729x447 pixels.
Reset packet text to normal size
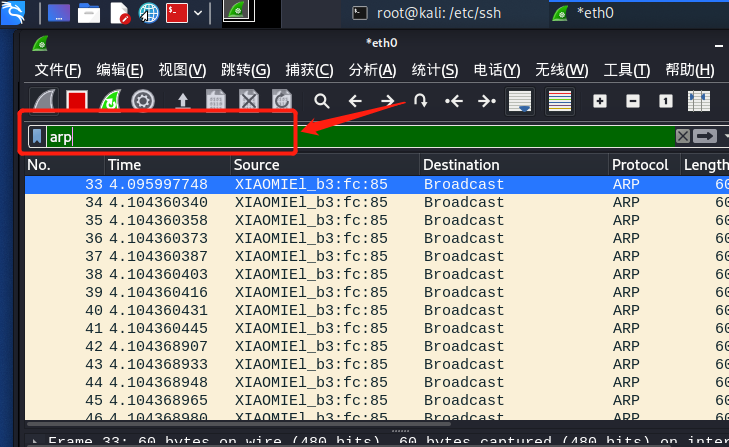(x=666, y=101)
